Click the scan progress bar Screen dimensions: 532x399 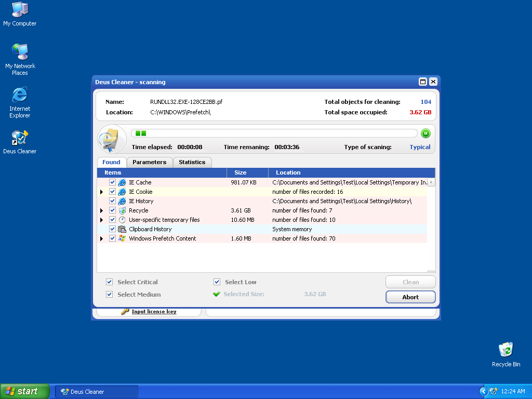[274, 134]
